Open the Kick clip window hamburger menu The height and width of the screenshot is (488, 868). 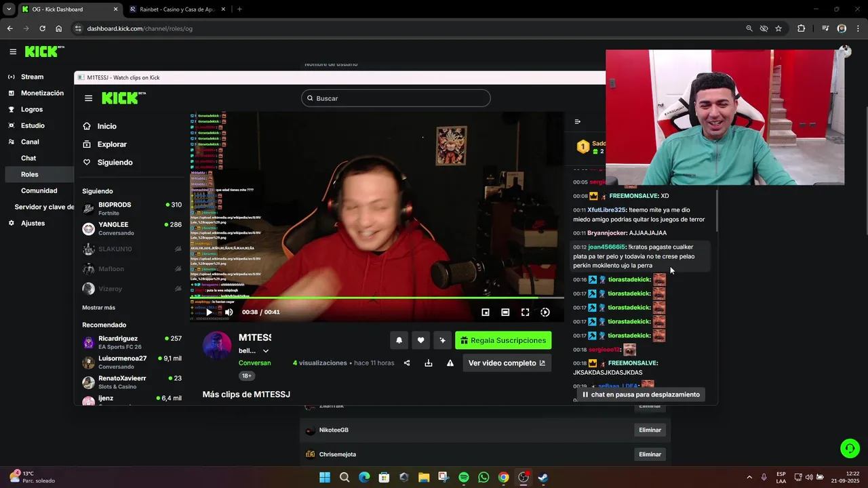pos(88,98)
